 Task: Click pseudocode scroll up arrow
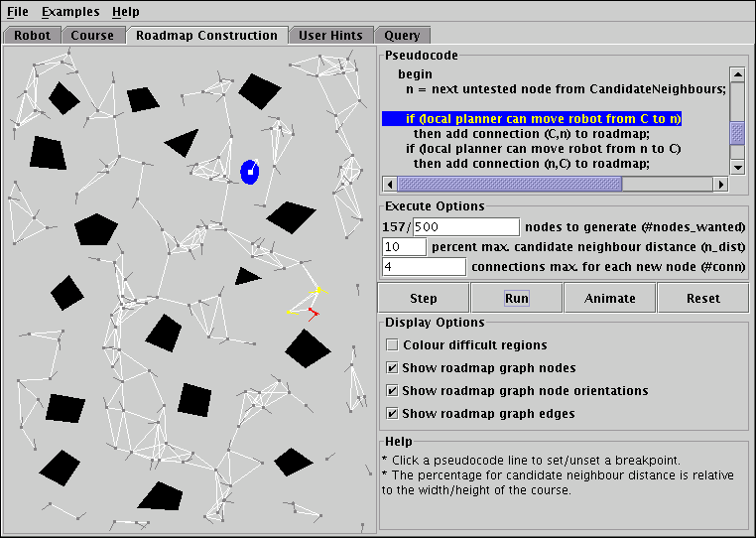[x=738, y=74]
